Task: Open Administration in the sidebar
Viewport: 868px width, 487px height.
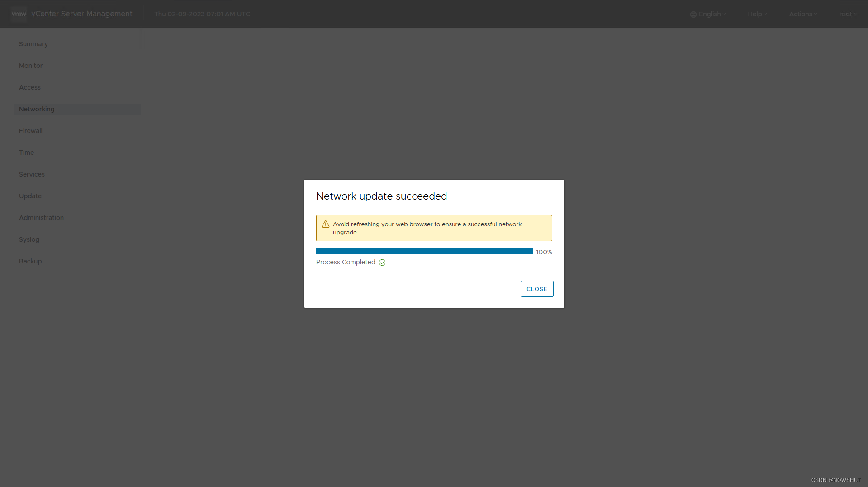Action: 41,218
